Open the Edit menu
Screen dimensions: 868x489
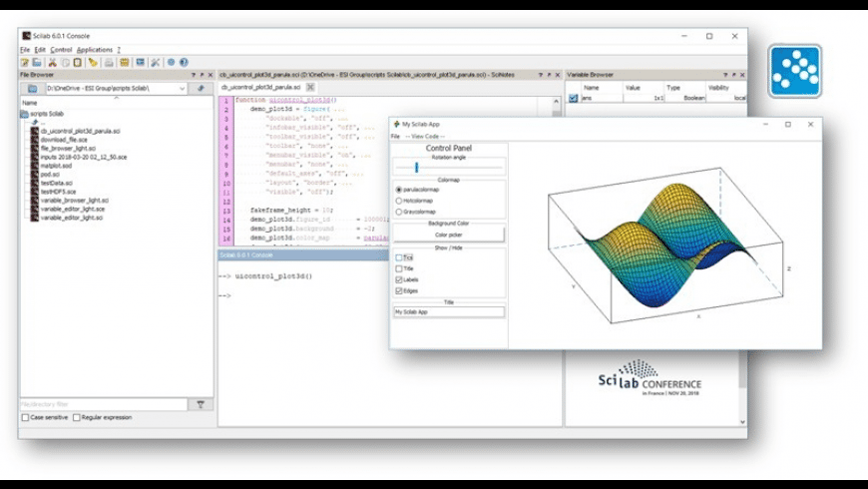coord(40,50)
